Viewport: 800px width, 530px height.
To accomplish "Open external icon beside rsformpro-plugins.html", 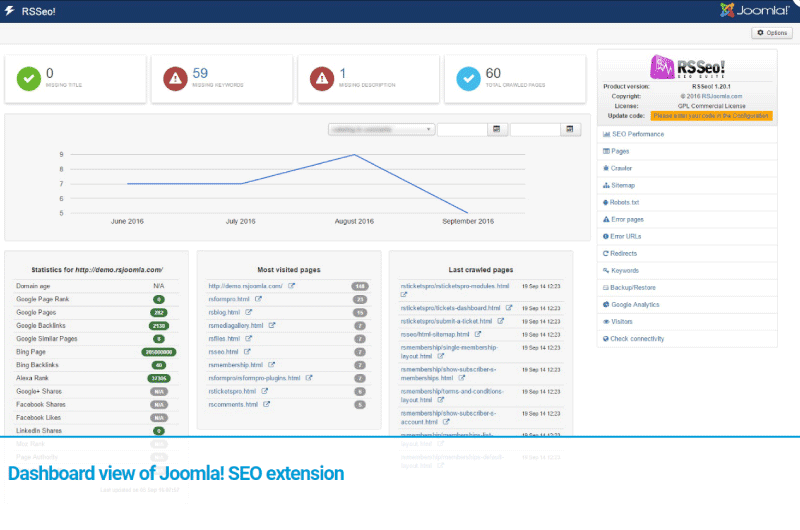I will point(309,378).
